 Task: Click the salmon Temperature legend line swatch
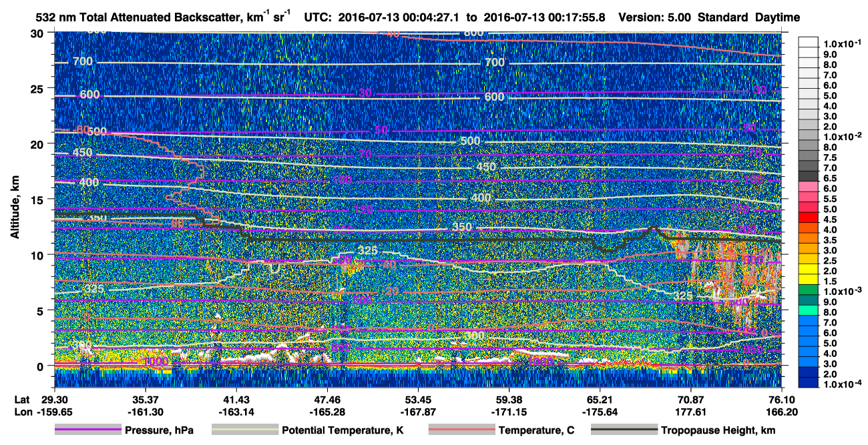pyautogui.click(x=461, y=431)
